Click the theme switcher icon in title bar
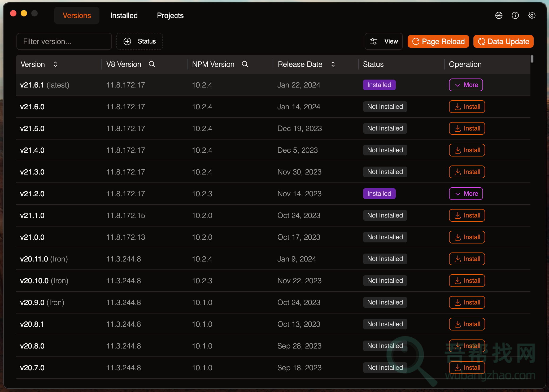The width and height of the screenshot is (549, 392). [x=499, y=15]
